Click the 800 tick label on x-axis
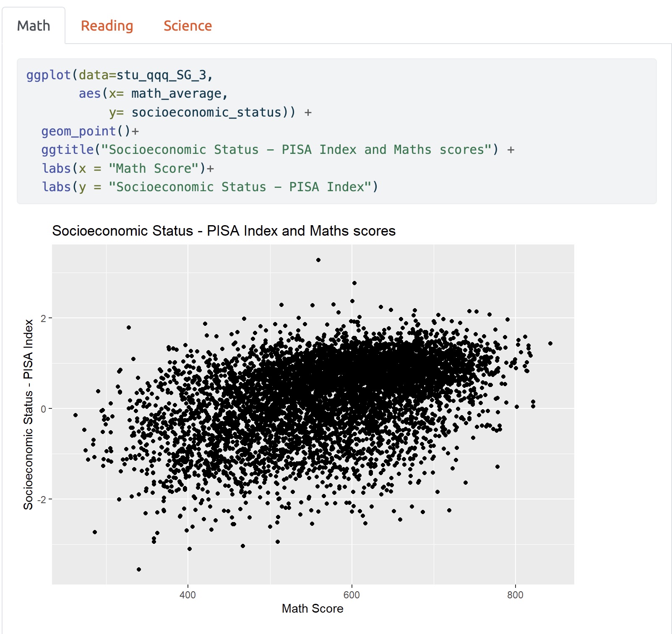This screenshot has width=672, height=634. click(x=515, y=595)
